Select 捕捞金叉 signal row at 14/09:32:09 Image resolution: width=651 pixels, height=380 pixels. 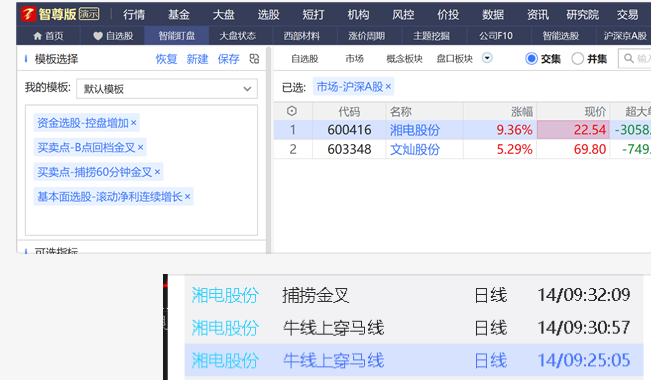414,295
